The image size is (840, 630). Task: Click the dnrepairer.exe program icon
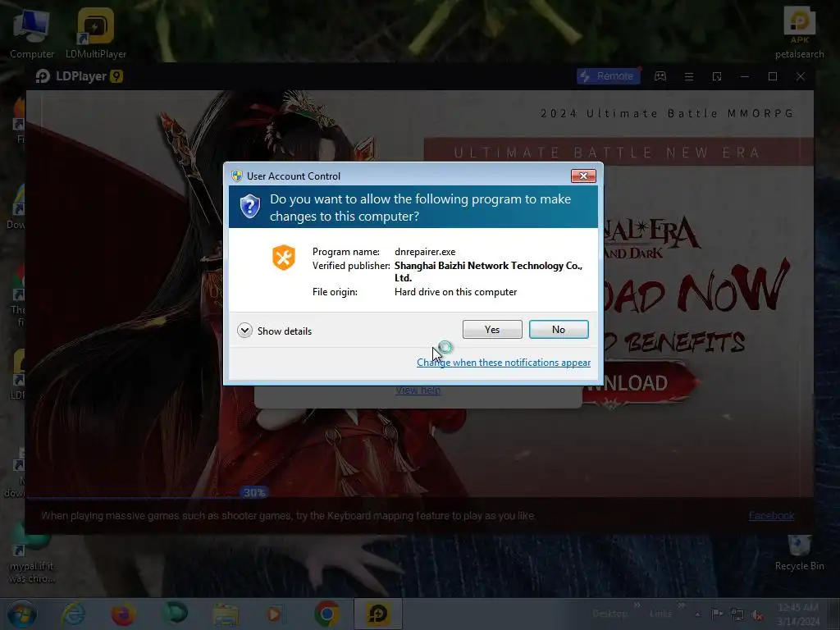coord(283,258)
